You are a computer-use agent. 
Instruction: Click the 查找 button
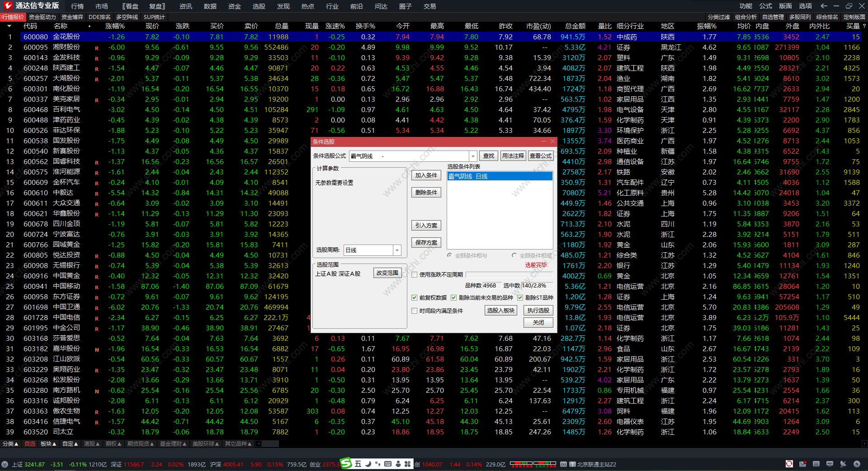(489, 156)
